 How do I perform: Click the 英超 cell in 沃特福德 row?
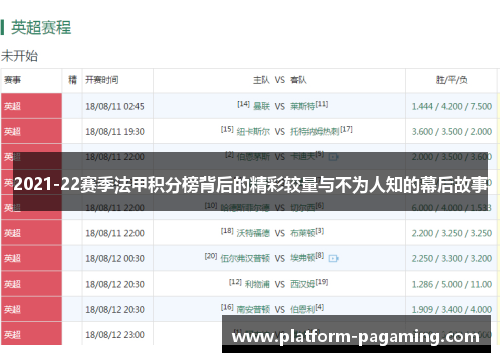click(x=31, y=233)
